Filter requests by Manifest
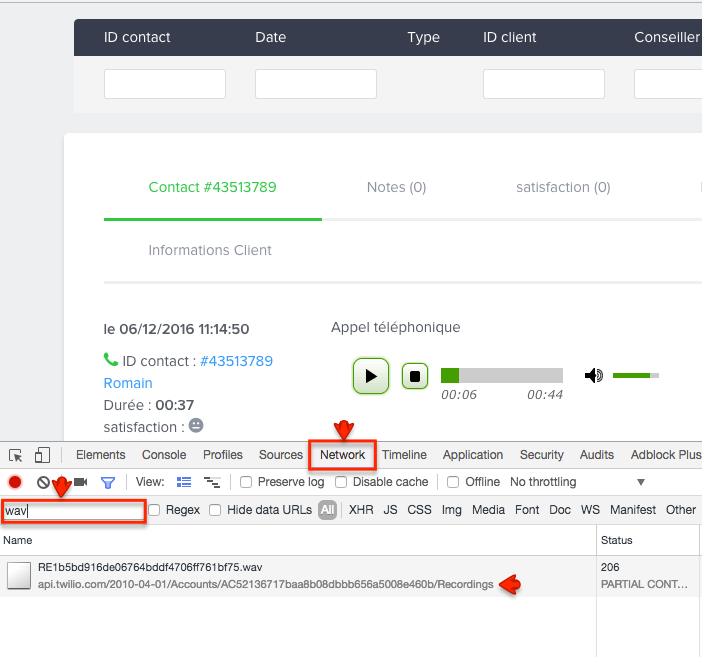The width and height of the screenshot is (702, 657). pos(633,510)
